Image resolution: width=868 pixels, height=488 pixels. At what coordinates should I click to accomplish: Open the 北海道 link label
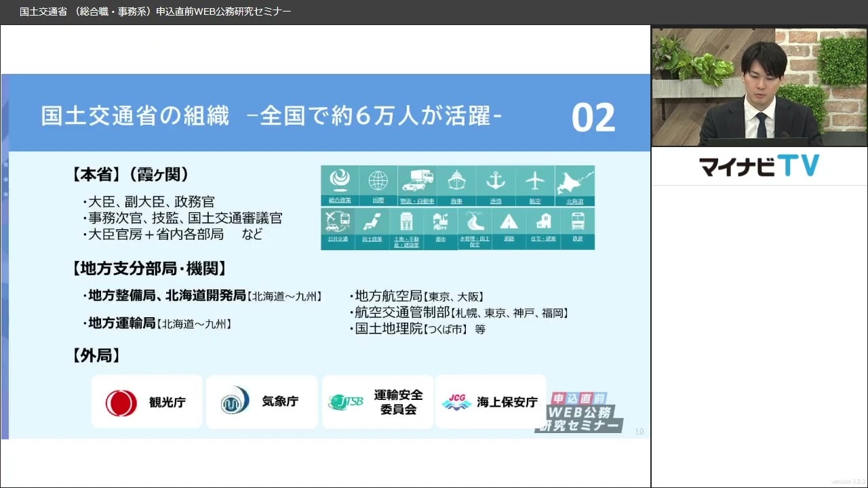coord(574,201)
